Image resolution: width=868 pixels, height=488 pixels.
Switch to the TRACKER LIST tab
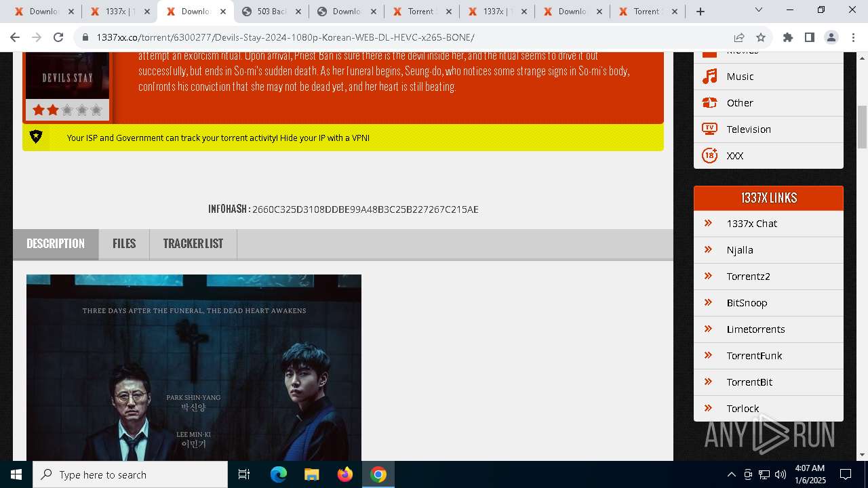tap(193, 244)
